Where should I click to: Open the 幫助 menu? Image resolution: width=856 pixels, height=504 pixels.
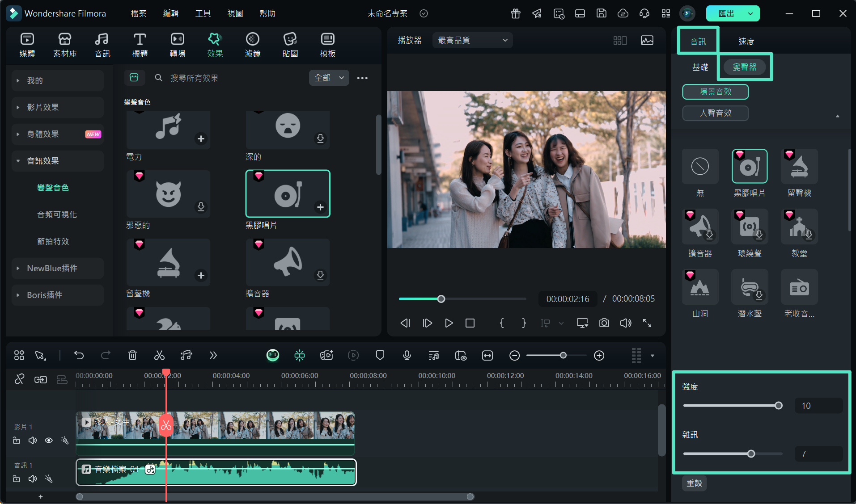pos(267,13)
